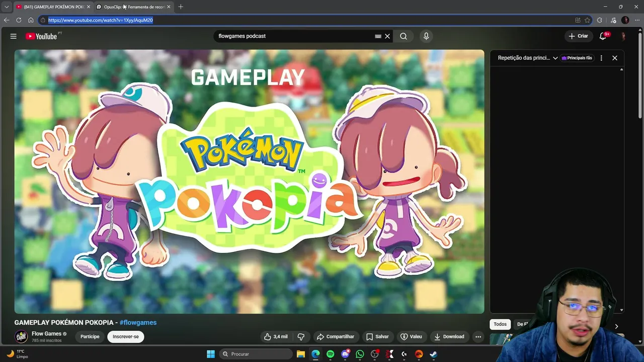
Task: Select the Todos filter chip
Action: click(x=500, y=324)
